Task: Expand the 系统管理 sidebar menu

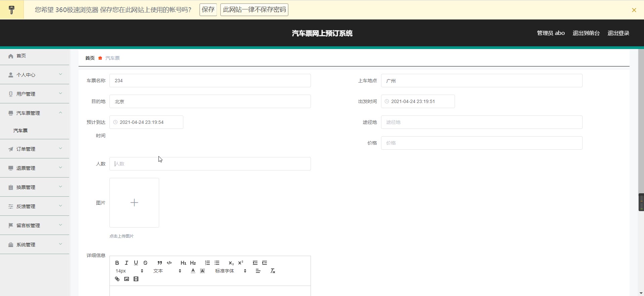Action: coord(35,244)
